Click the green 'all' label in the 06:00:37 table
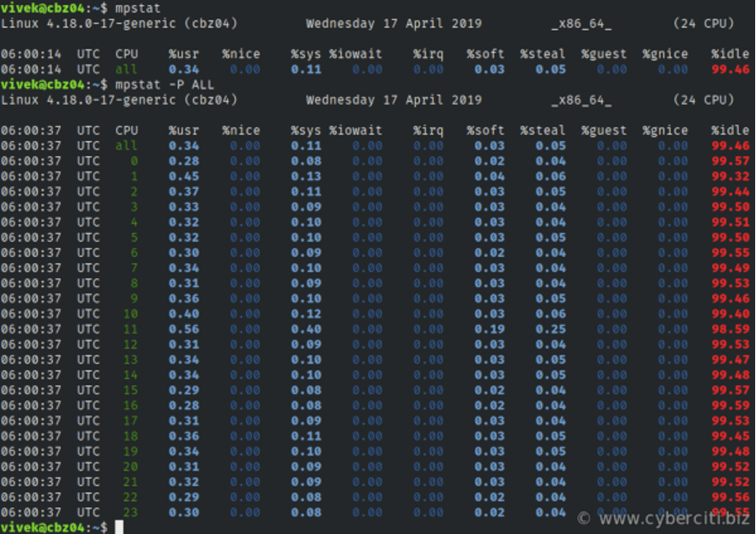This screenshot has height=534, width=756. (x=126, y=146)
